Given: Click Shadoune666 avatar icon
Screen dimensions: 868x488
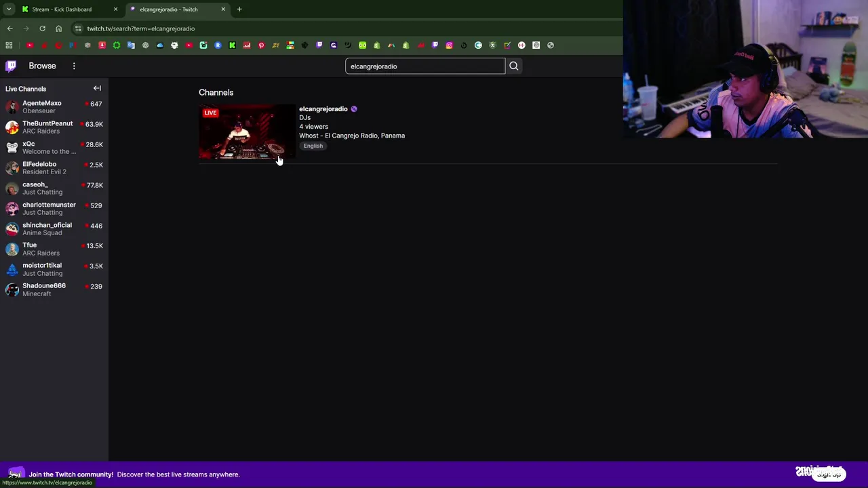Looking at the screenshot, I should coord(12,289).
